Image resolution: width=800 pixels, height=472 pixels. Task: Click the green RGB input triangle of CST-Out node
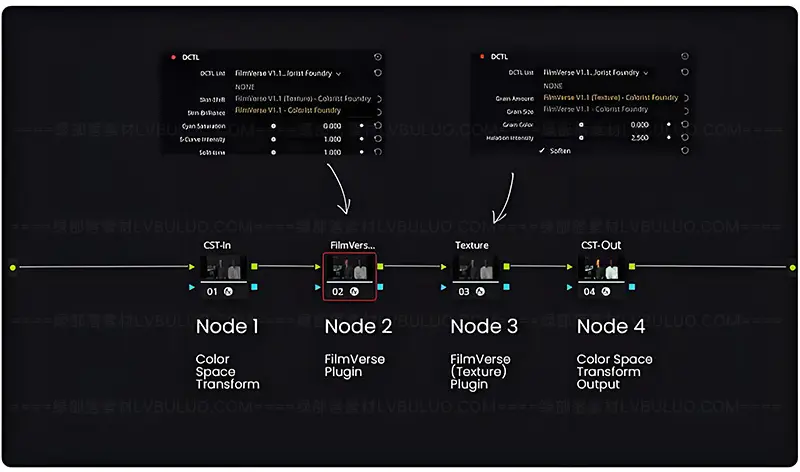point(569,266)
